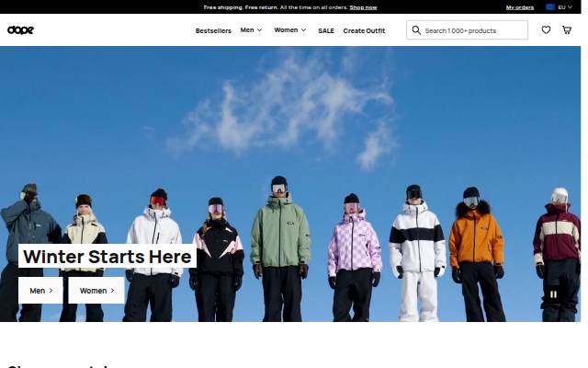
Task: Go to the SALE section
Action: click(x=326, y=30)
